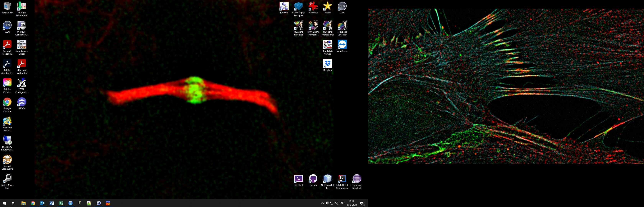Click the taskbar clock showing 13:42
644x207 pixels.
352,203
